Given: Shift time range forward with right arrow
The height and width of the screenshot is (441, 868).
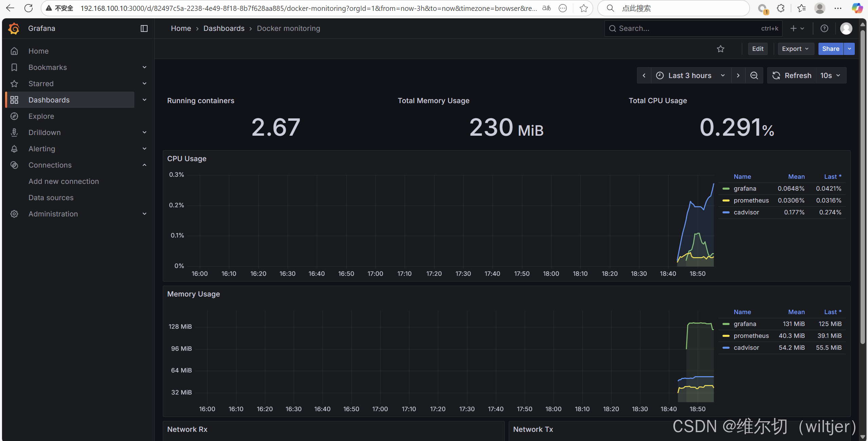Looking at the screenshot, I should tap(738, 76).
